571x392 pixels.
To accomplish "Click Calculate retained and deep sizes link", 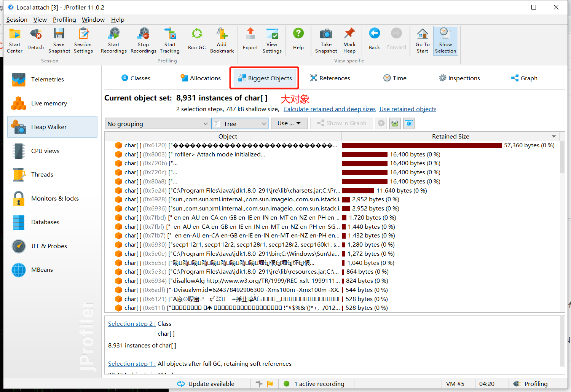I will (x=329, y=109).
